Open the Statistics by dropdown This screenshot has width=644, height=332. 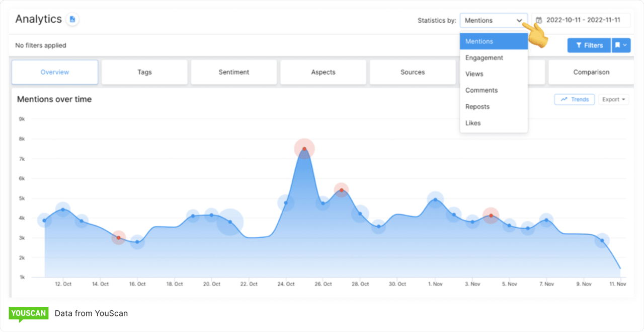(493, 20)
